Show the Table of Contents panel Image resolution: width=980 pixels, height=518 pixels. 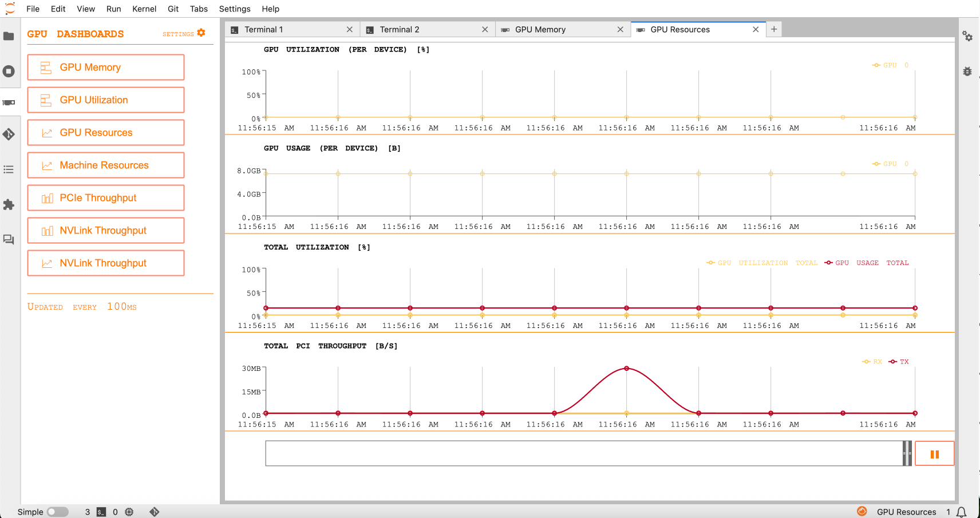9,169
